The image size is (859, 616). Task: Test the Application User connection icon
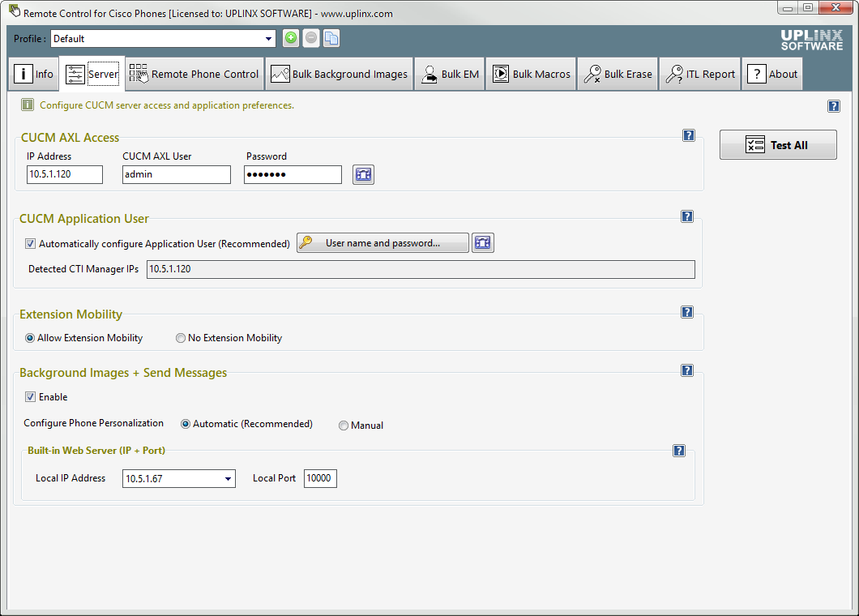pyautogui.click(x=483, y=242)
